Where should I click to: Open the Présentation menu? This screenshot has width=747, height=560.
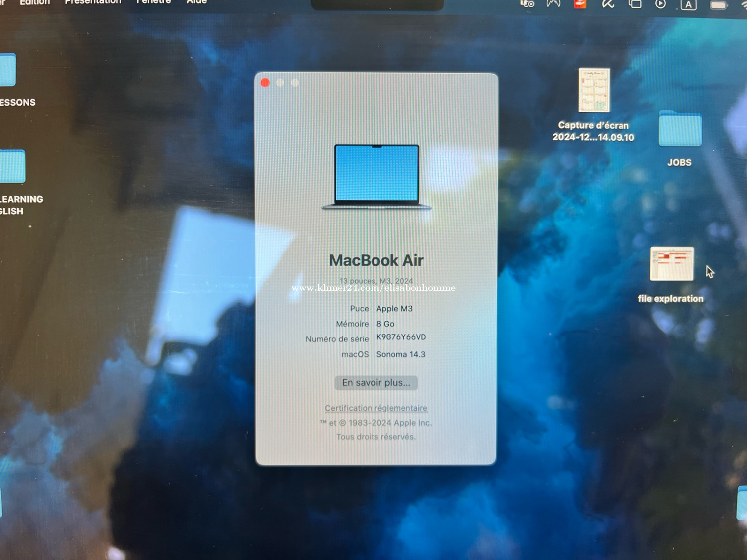93,2
